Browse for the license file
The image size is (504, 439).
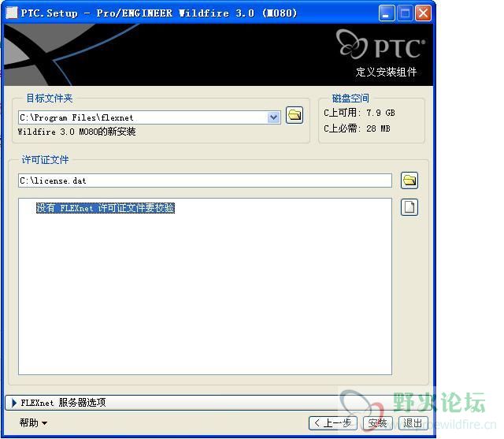(x=409, y=180)
